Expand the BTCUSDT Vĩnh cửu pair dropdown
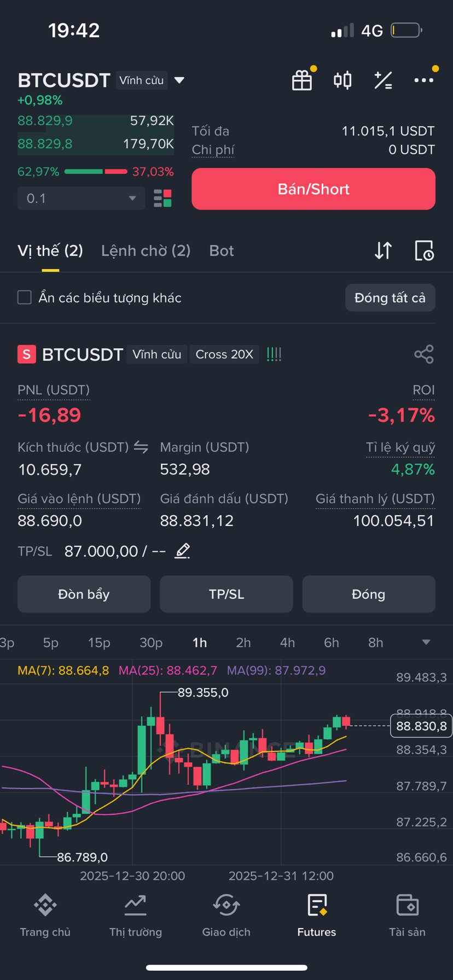This screenshot has height=980, width=453. coord(179,80)
